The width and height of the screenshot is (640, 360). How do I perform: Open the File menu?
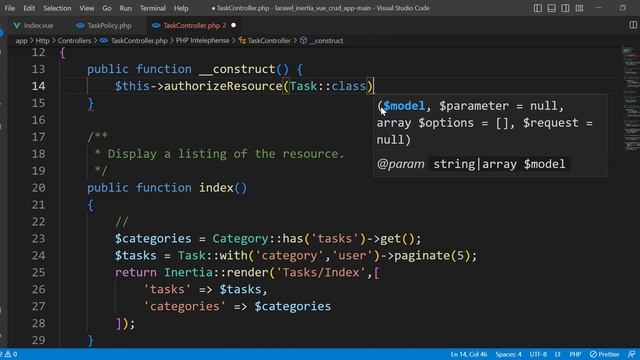pos(9,8)
